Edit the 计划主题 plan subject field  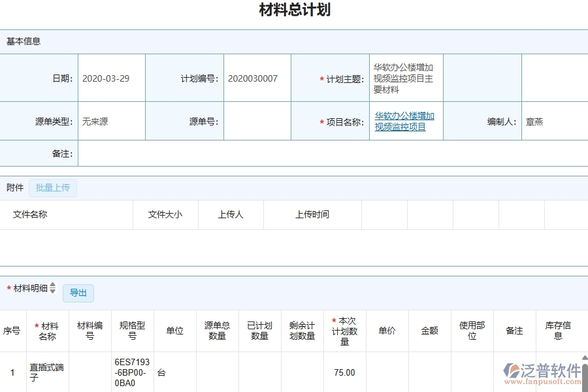(405, 78)
